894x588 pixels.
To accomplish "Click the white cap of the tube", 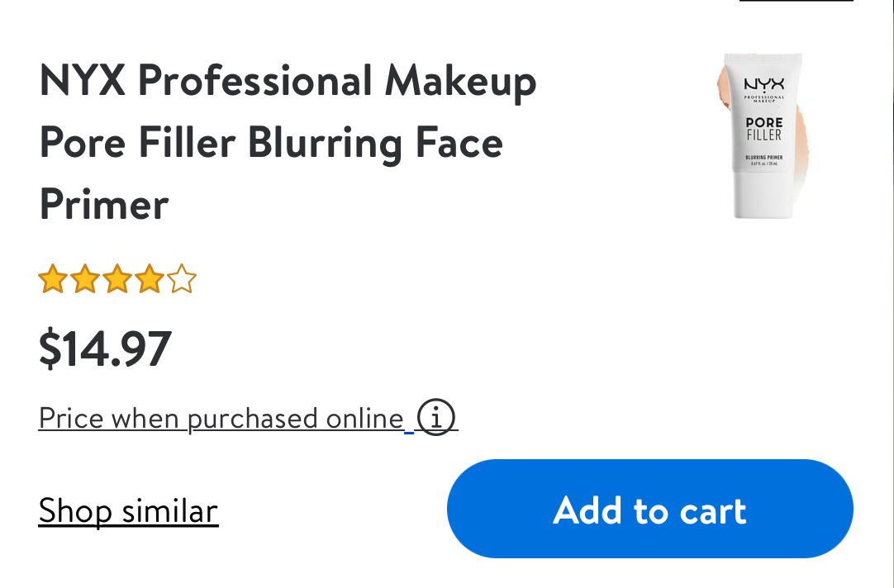I will click(763, 196).
